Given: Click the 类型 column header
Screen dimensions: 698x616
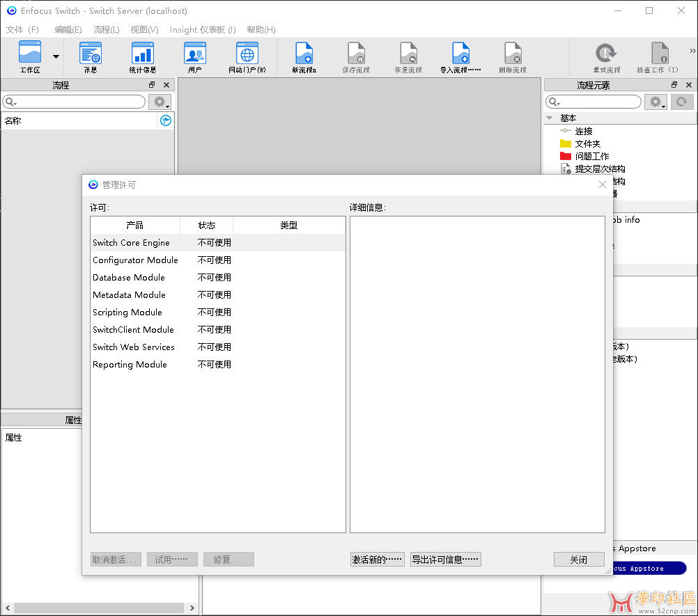Looking at the screenshot, I should click(289, 225).
